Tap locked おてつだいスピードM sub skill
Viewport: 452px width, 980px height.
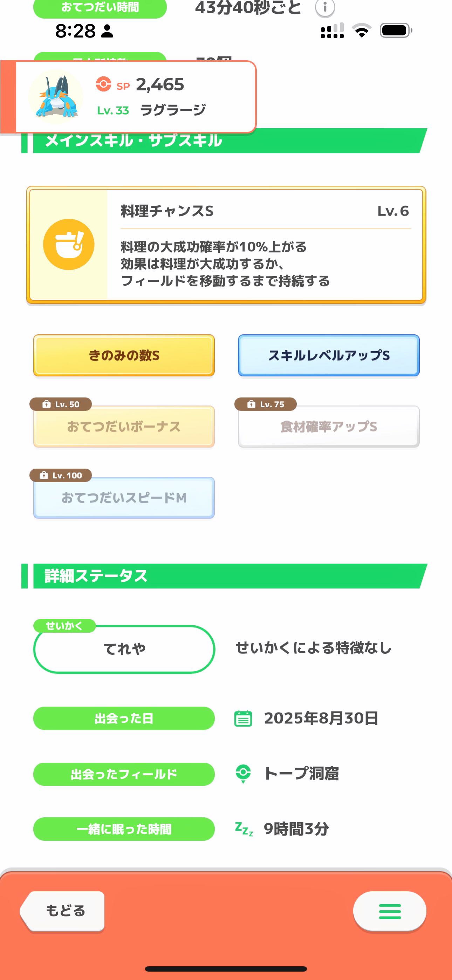click(x=124, y=498)
